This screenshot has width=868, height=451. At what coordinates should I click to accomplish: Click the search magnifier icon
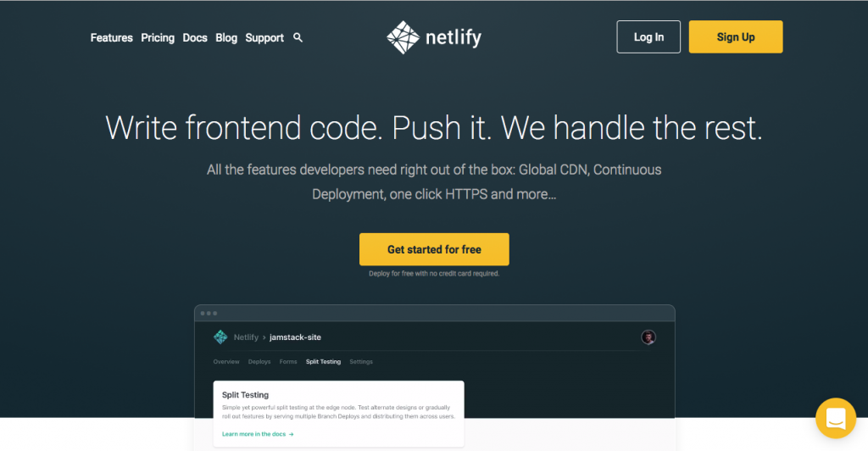tap(298, 37)
